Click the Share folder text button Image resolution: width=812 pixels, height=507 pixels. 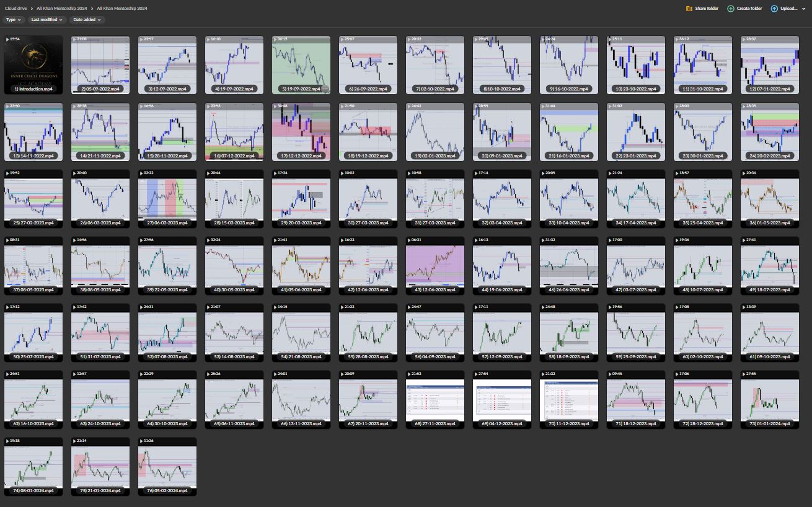707,9
